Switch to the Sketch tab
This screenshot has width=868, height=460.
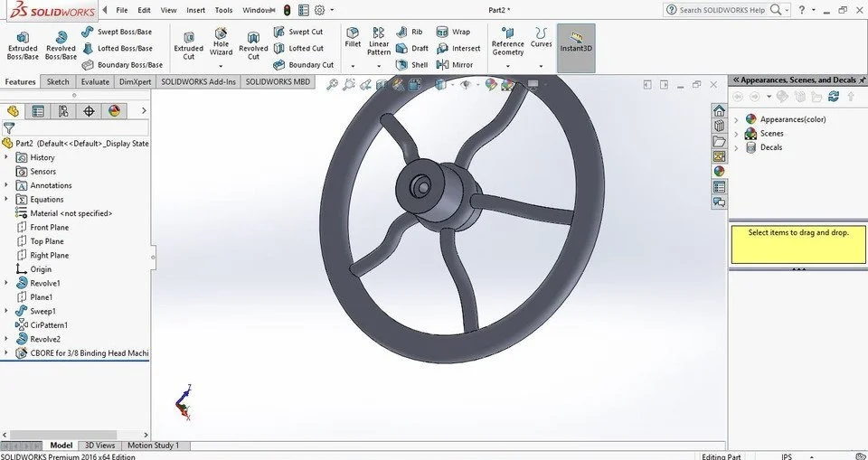(58, 82)
